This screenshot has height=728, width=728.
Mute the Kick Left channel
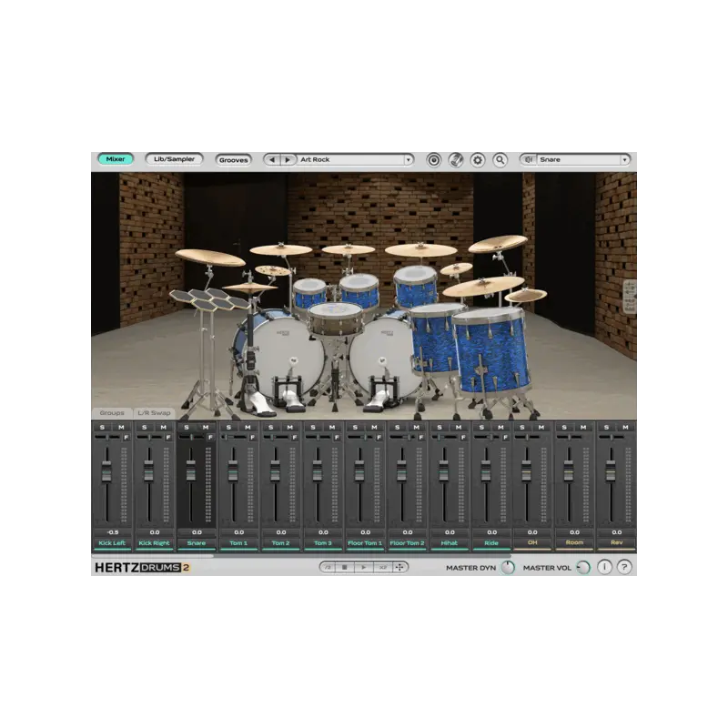click(x=122, y=427)
